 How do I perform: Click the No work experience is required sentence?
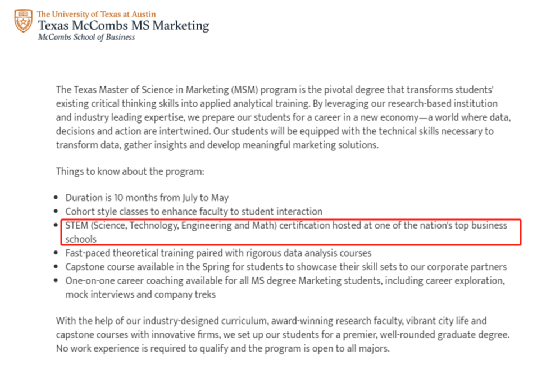pyautogui.click(x=223, y=348)
